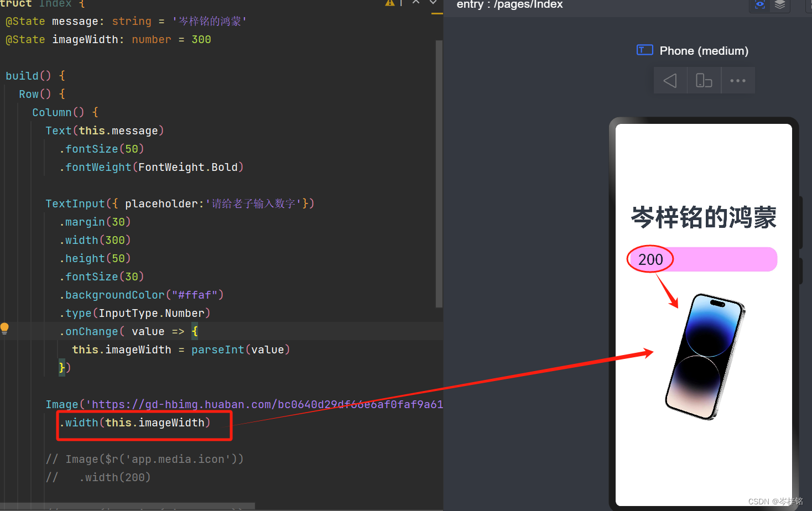Click the closing '})' brace line
Image resolution: width=812 pixels, height=511 pixels.
click(65, 367)
